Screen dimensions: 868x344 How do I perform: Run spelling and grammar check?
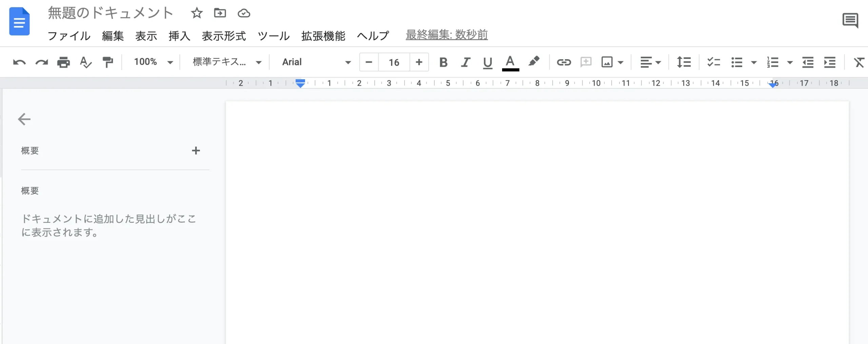point(85,62)
